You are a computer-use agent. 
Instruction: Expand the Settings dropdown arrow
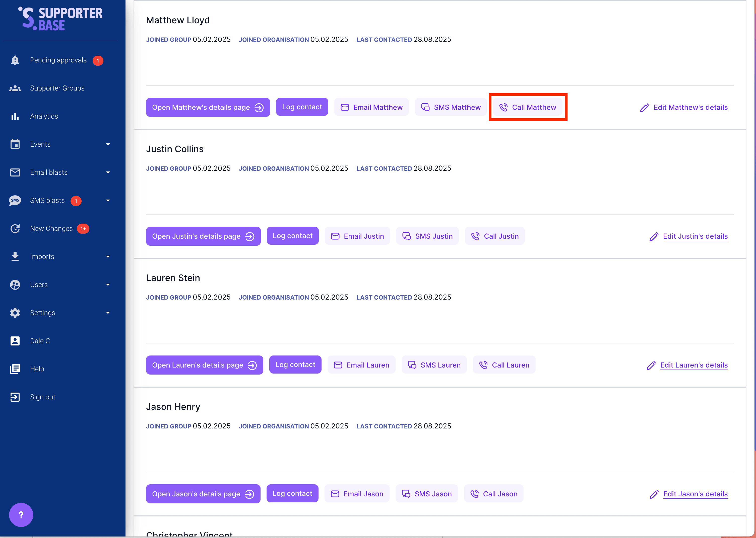pyautogui.click(x=108, y=313)
